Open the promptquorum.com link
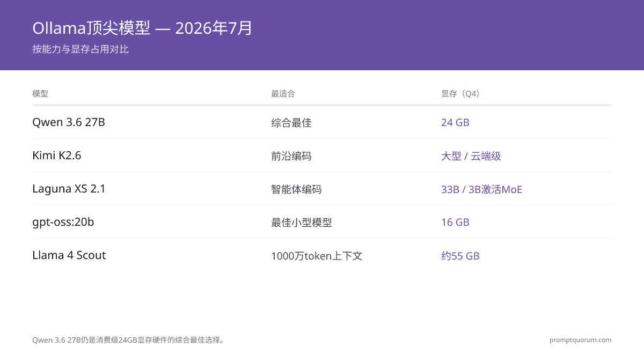The width and height of the screenshot is (644, 362). 580,340
